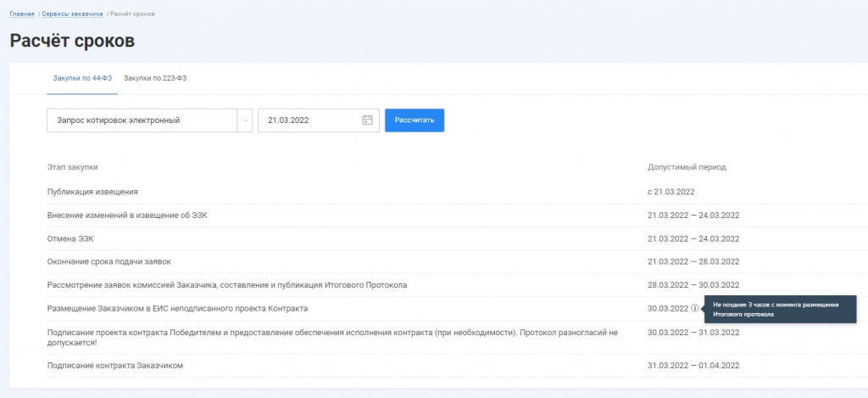Select 'Подписание проекта контракта Победителем' row text
868x398 pixels.
click(x=332, y=338)
